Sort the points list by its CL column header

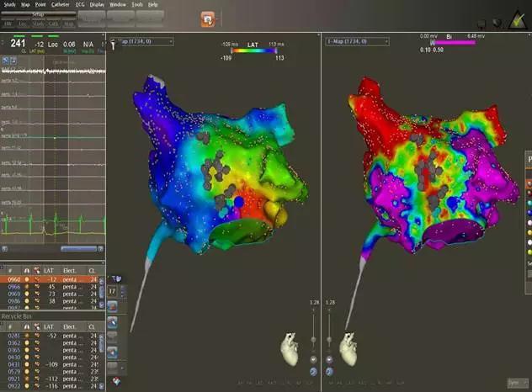92,271
